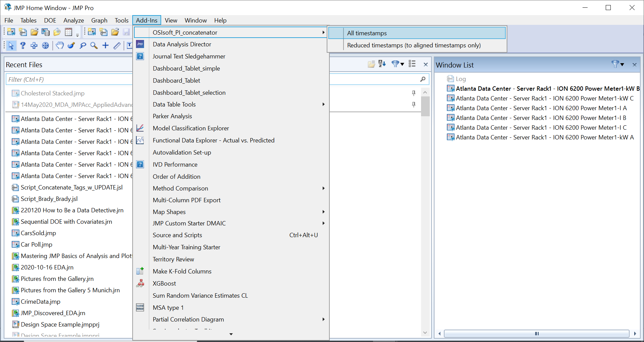The width and height of the screenshot is (644, 342).
Task: Open list view options in the Recent Files header
Action: point(412,64)
